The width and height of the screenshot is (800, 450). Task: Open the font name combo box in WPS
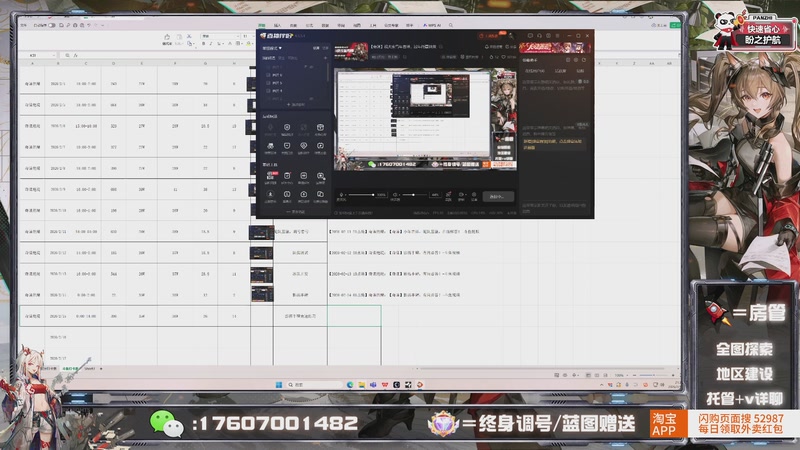(x=220, y=36)
